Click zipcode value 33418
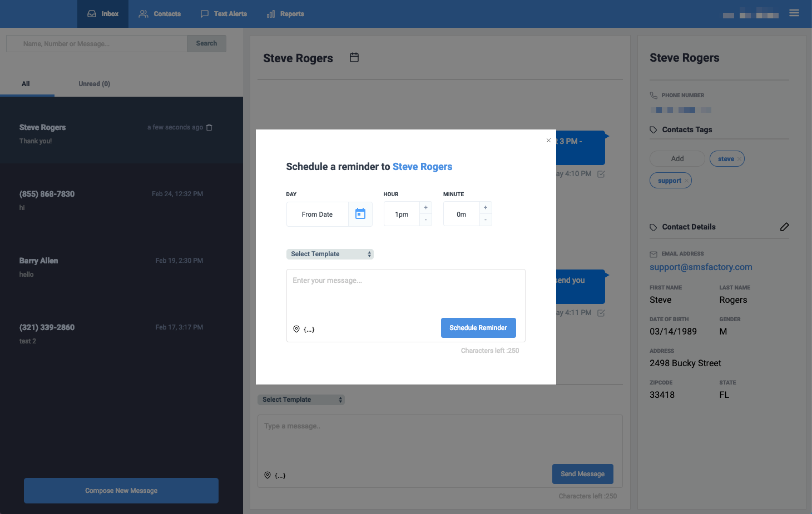This screenshot has width=812, height=514. pos(662,395)
